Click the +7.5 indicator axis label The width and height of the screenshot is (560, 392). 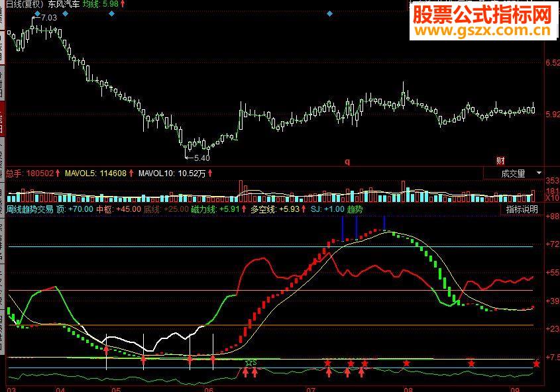click(x=553, y=357)
